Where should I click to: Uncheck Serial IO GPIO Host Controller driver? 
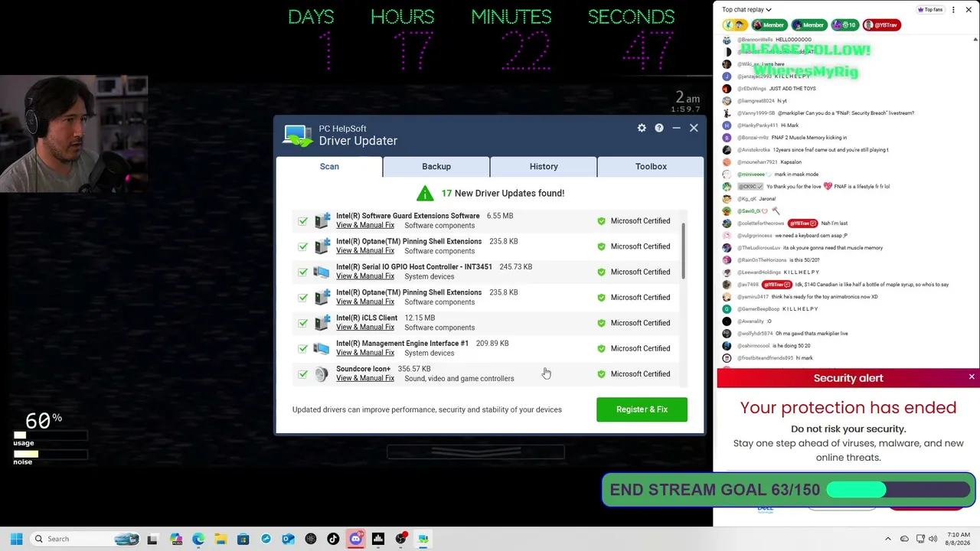tap(303, 272)
